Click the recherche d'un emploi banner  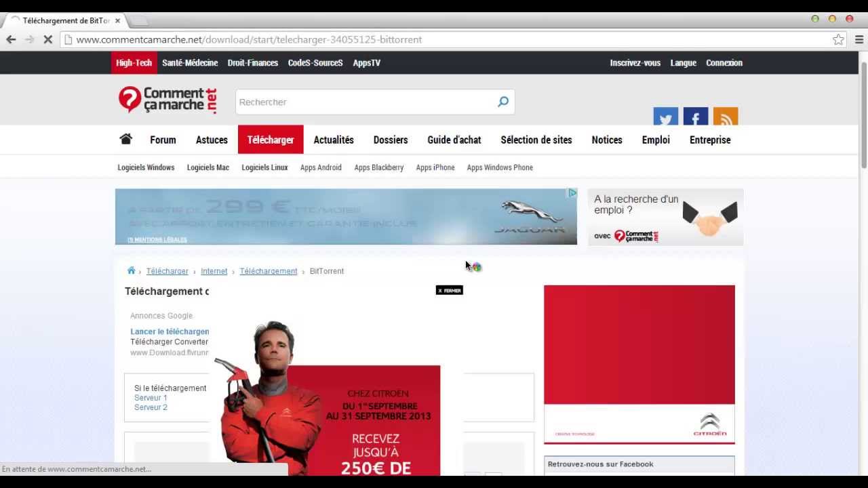(665, 217)
